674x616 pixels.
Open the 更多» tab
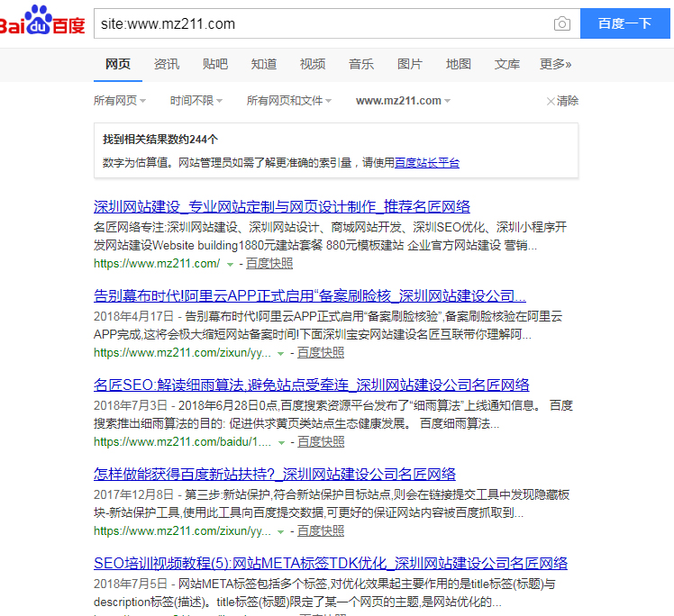[x=555, y=64]
